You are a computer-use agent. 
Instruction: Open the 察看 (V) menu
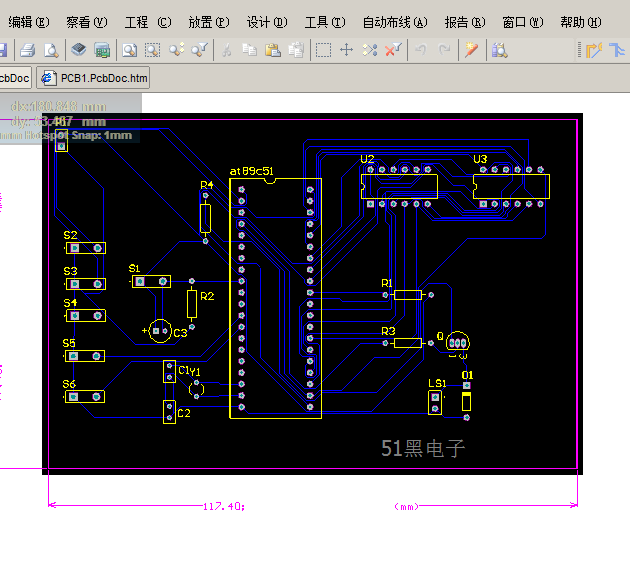coord(87,22)
